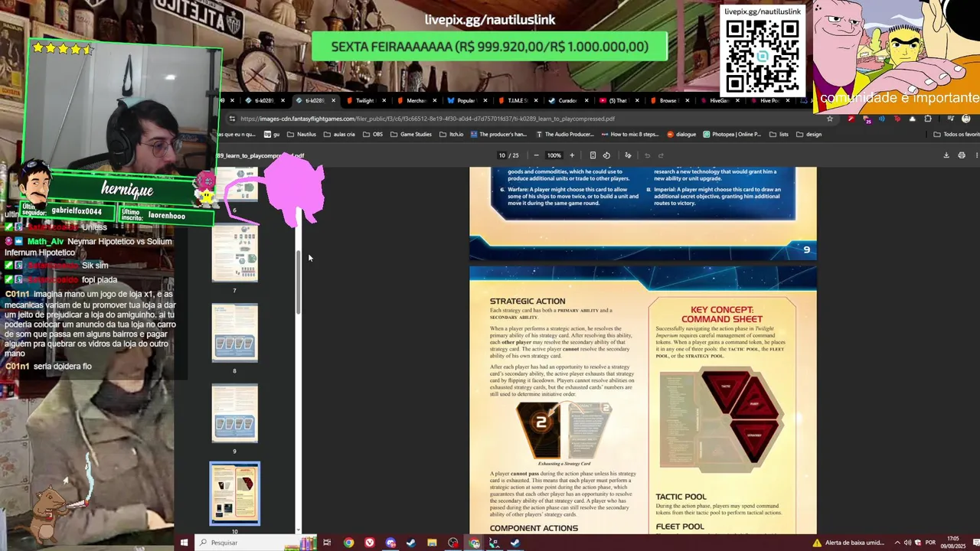Activate the draw annotation tool in PDF toolbar
This screenshot has height=551, width=980.
(628, 155)
